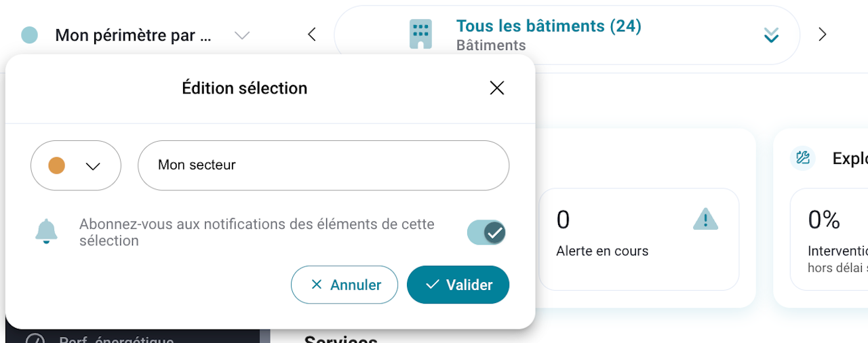
Task: Click the teal perimeter color dot
Action: point(29,35)
